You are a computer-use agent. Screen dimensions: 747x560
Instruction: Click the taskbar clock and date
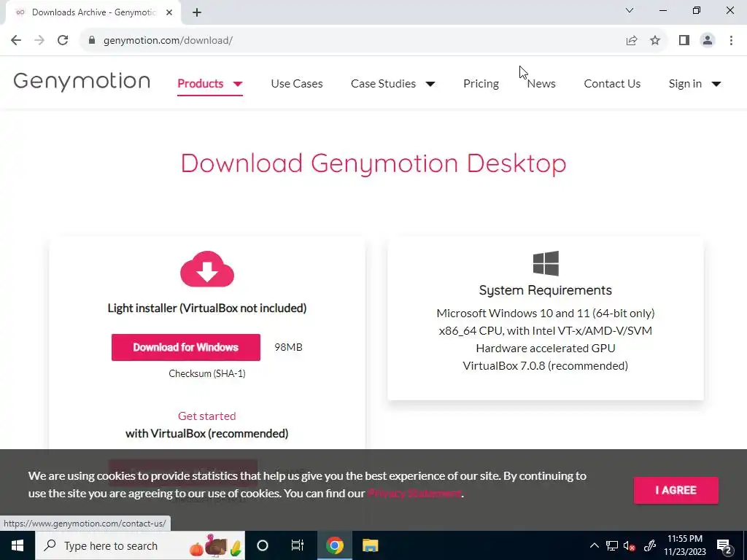[x=684, y=545]
